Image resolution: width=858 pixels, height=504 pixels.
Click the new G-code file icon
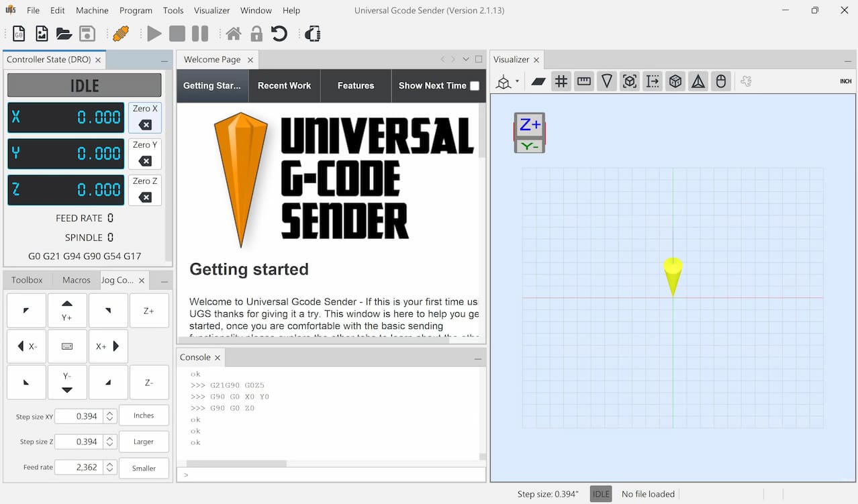click(x=19, y=34)
